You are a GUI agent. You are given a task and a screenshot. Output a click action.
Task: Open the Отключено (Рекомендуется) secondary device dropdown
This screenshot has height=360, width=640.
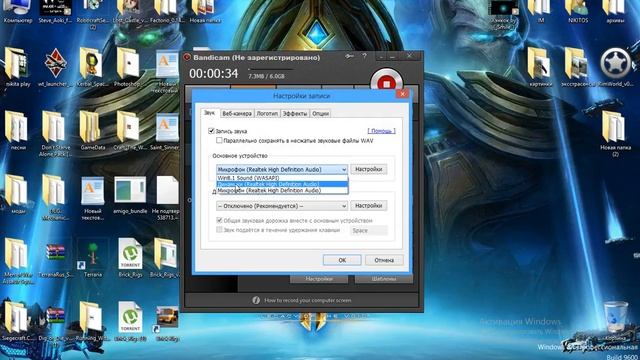tap(282, 206)
